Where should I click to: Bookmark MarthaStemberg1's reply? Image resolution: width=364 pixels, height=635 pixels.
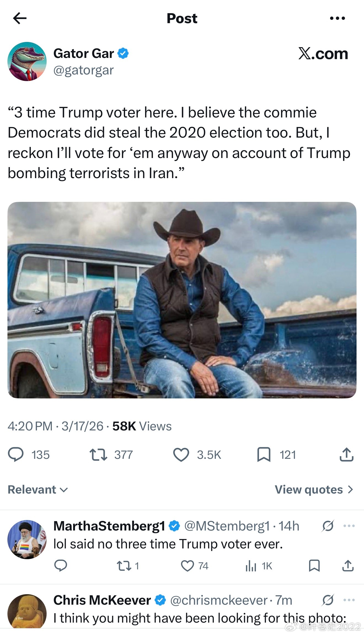coord(314,566)
